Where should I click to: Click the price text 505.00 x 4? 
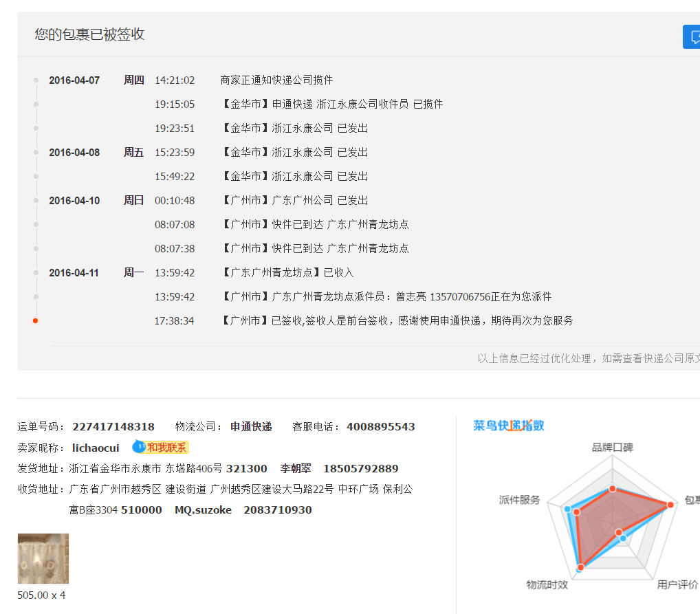coord(41,595)
